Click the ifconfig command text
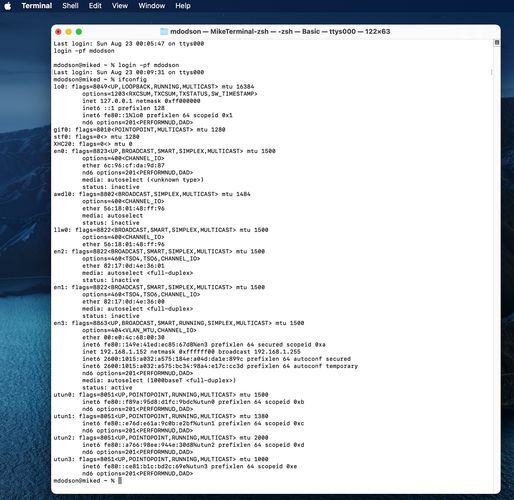This screenshot has height=500, width=514. pyautogui.click(x=132, y=79)
